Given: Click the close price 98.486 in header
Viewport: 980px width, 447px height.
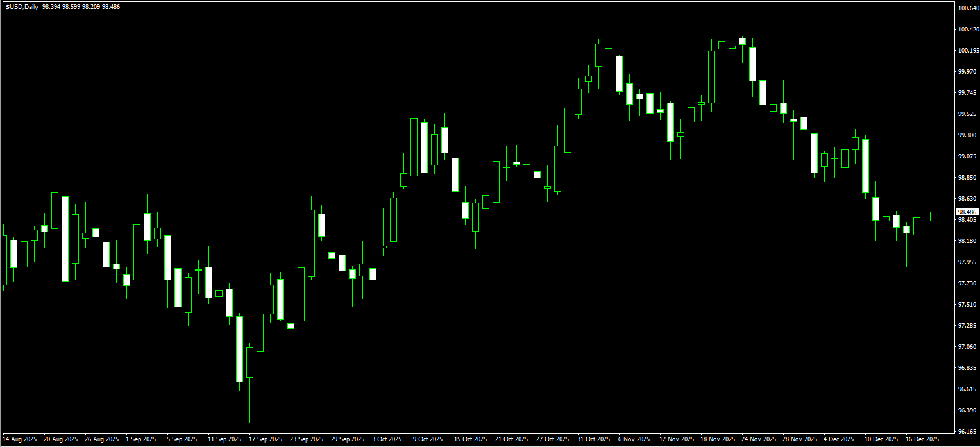Looking at the screenshot, I should point(110,6).
